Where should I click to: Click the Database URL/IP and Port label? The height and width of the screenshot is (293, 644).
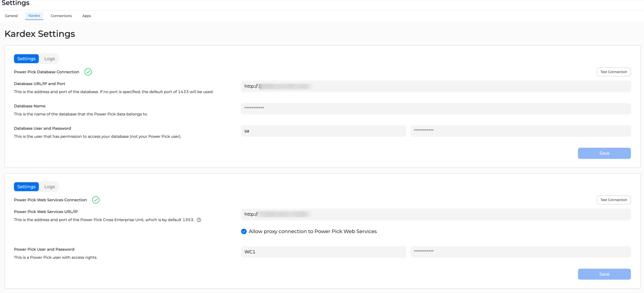40,84
